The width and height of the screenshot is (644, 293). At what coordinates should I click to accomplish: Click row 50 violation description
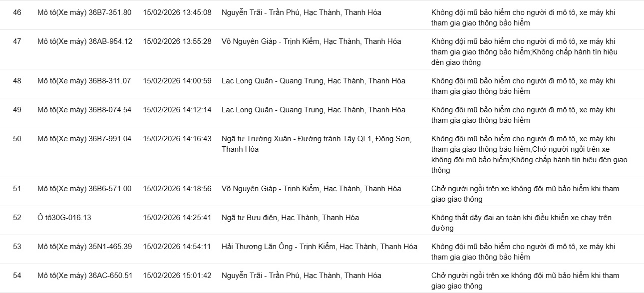(529, 154)
